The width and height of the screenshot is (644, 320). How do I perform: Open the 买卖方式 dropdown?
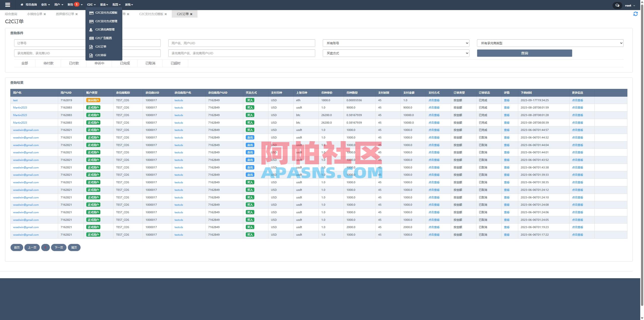tap(396, 53)
